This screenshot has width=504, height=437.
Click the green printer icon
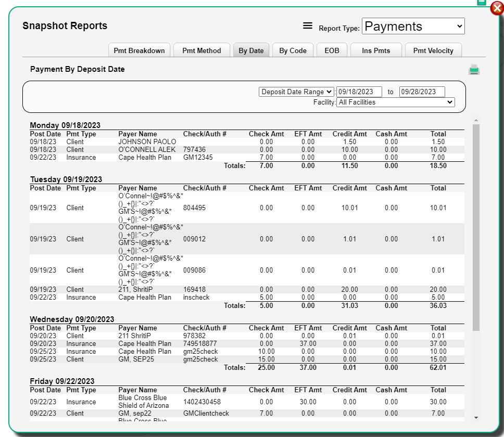tap(474, 69)
